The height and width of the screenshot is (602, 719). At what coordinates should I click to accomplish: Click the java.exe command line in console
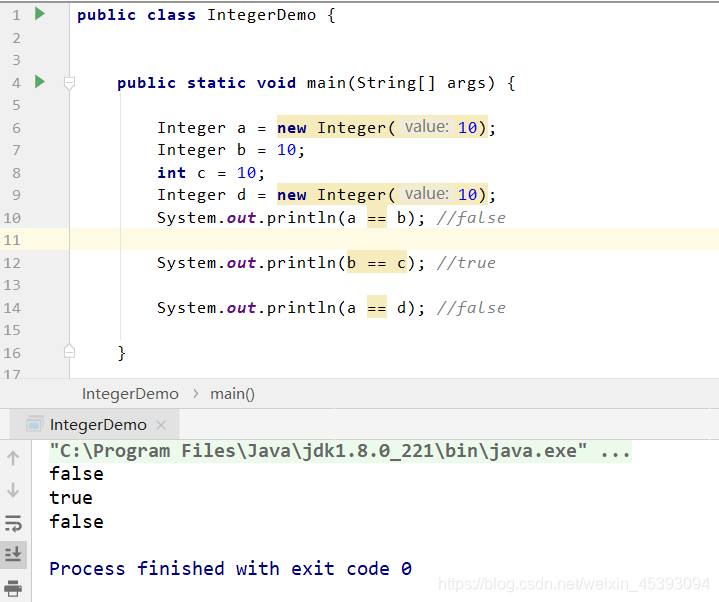coord(340,451)
